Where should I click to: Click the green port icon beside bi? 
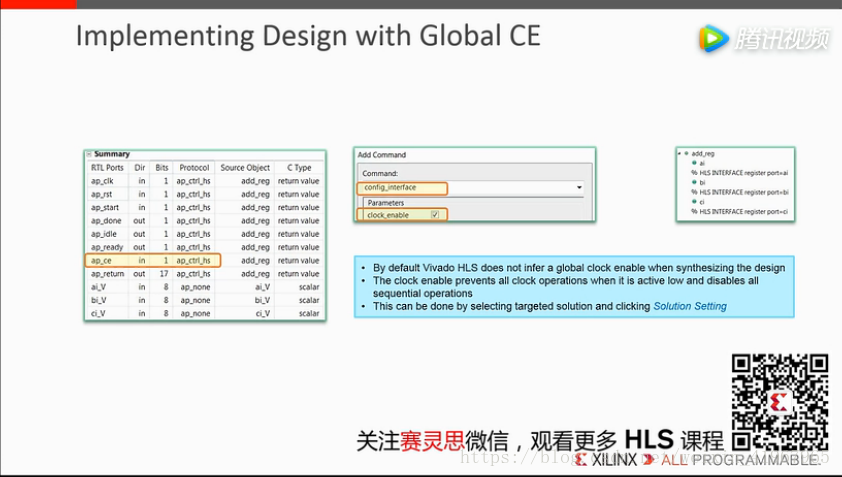[x=694, y=182]
